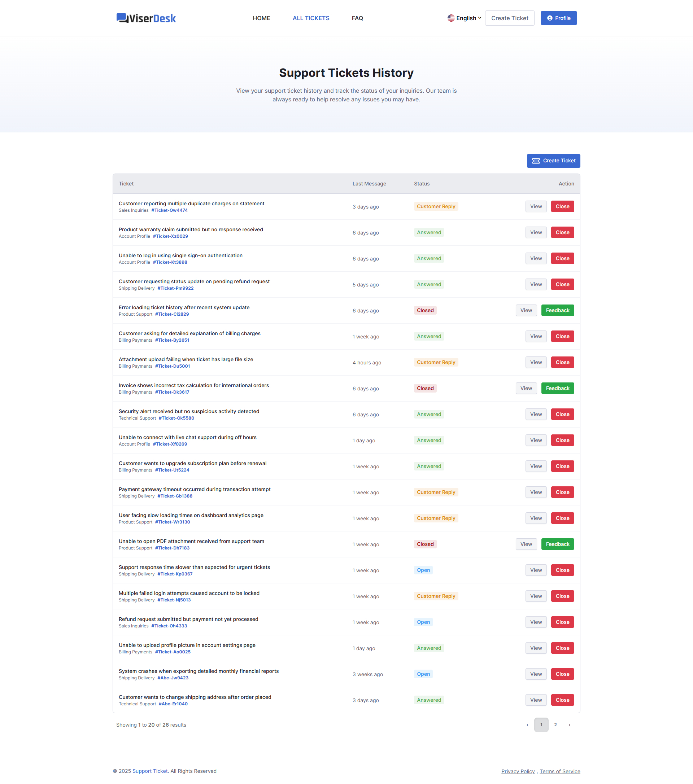
Task: Click the ViserDesk logo
Action: pos(146,18)
